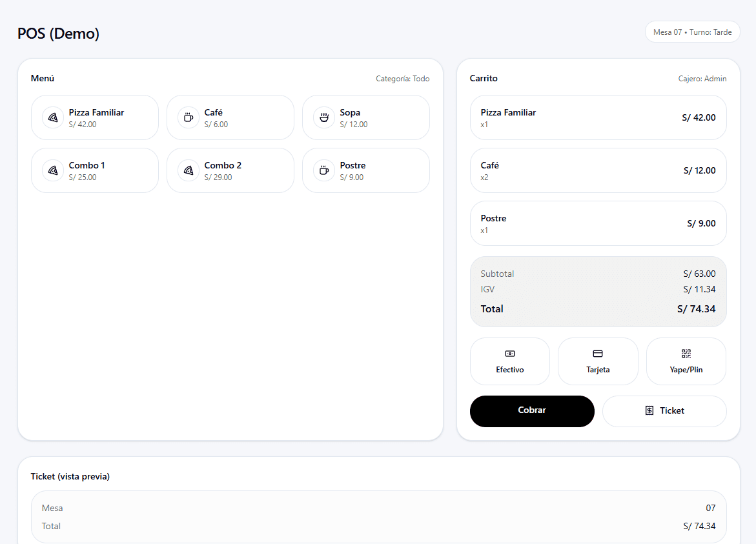Click the cash icon above Efectivo
The image size is (756, 544).
(x=510, y=354)
